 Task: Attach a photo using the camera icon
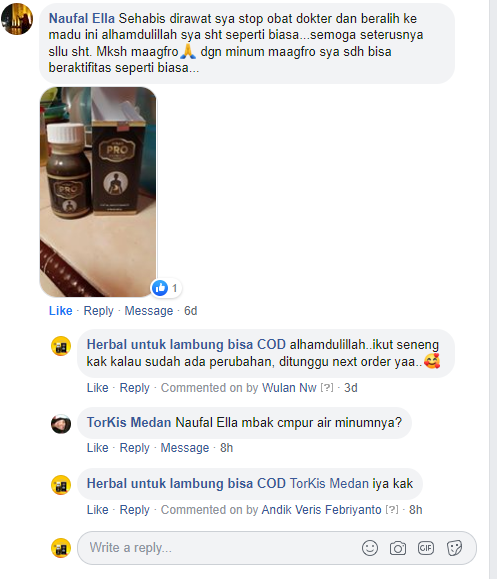pos(398,548)
